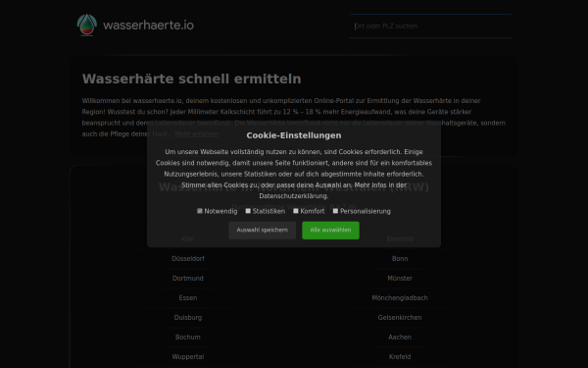This screenshot has width=588, height=368.
Task: Open the wasserhaerte.io site name link
Action: pyautogui.click(x=149, y=26)
